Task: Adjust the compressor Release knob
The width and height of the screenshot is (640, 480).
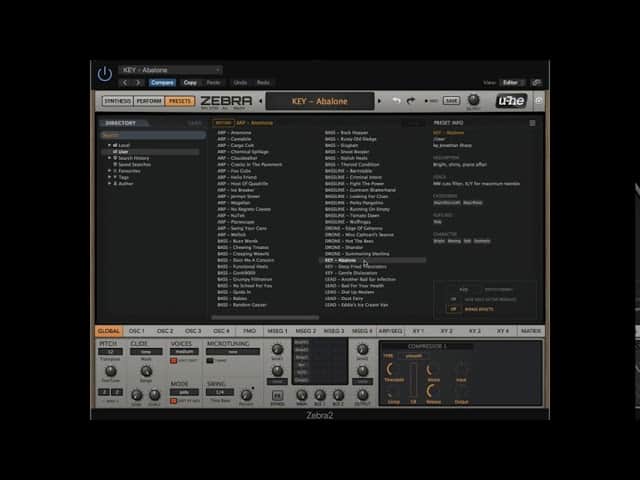Action: [431, 391]
